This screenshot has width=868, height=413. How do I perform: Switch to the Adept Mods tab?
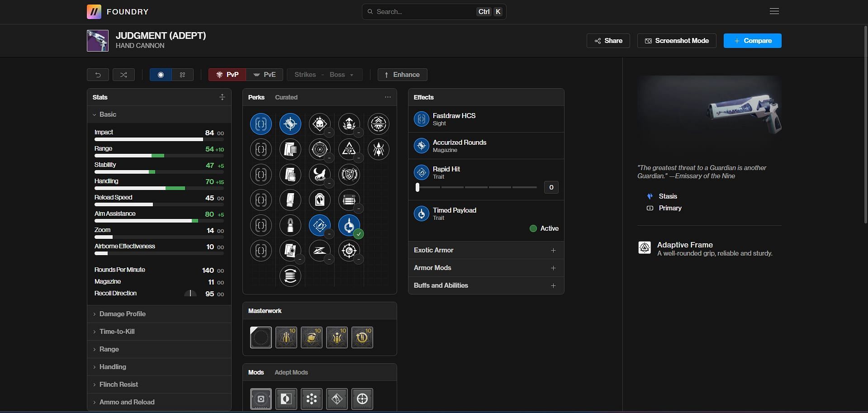[x=291, y=372]
